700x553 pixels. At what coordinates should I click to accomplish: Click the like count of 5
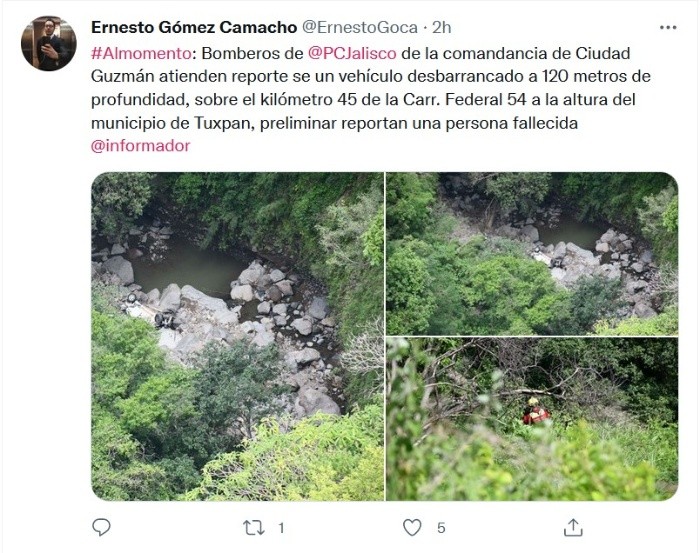coord(440,527)
